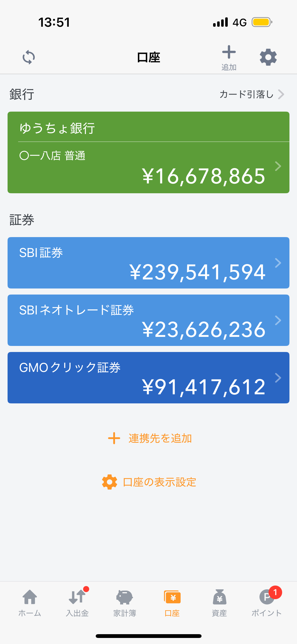The width and height of the screenshot is (297, 644).
Task: Tap the 追加 plus icon
Action: (x=229, y=52)
